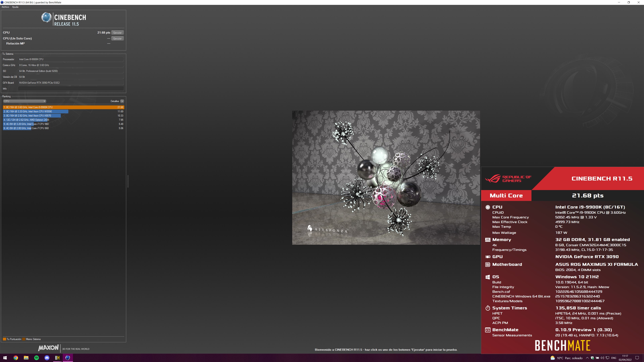This screenshot has height=362, width=644.
Task: Expand the Detalles arrow button
Action: click(x=122, y=101)
